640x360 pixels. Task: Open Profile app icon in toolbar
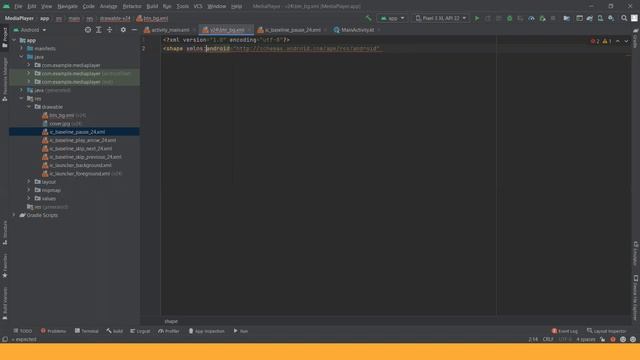point(531,18)
